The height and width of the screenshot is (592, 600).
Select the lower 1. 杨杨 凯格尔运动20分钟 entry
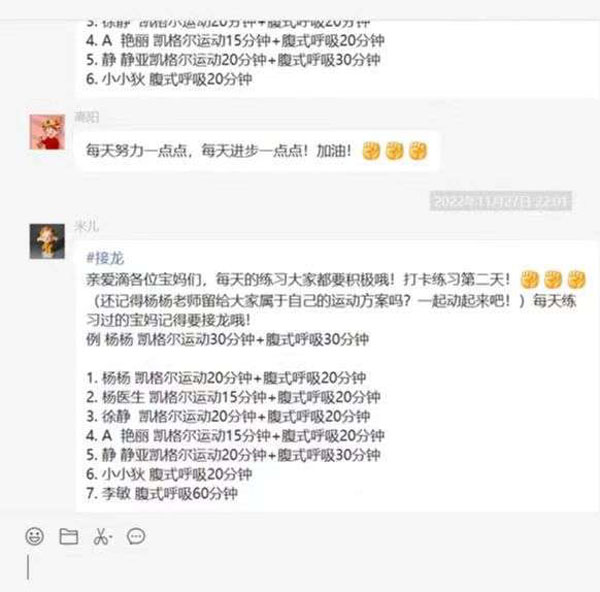pos(226,378)
